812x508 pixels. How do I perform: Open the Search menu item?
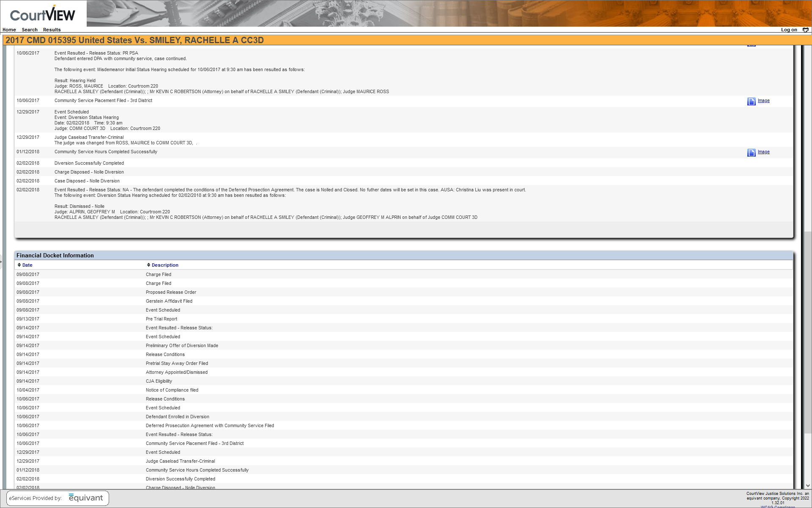[30, 30]
